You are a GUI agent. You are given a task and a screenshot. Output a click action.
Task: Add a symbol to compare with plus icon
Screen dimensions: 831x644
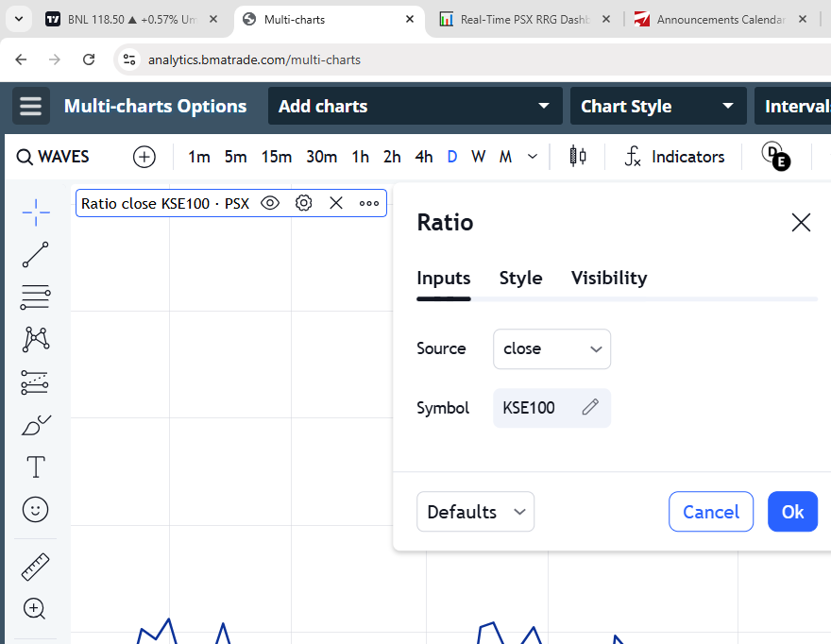pyautogui.click(x=144, y=157)
